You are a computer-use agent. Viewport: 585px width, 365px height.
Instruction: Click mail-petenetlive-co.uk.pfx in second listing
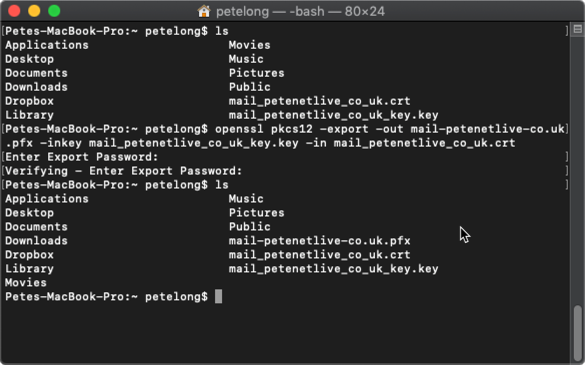[x=319, y=241]
